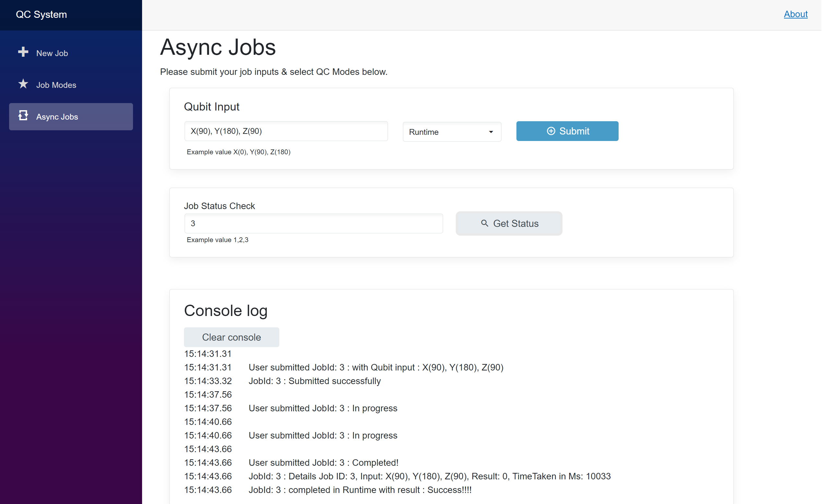The height and width of the screenshot is (504, 822).
Task: Focus the Job Status Check ID field
Action: [314, 224]
